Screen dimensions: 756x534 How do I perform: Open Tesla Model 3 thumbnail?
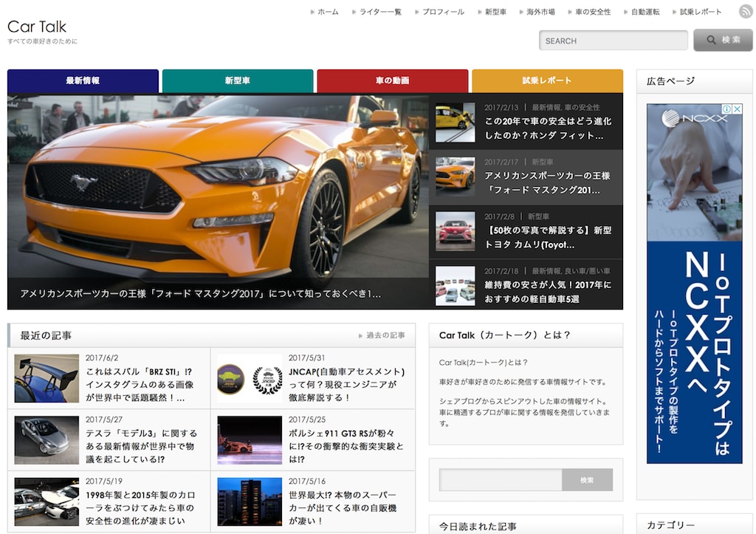[47, 440]
